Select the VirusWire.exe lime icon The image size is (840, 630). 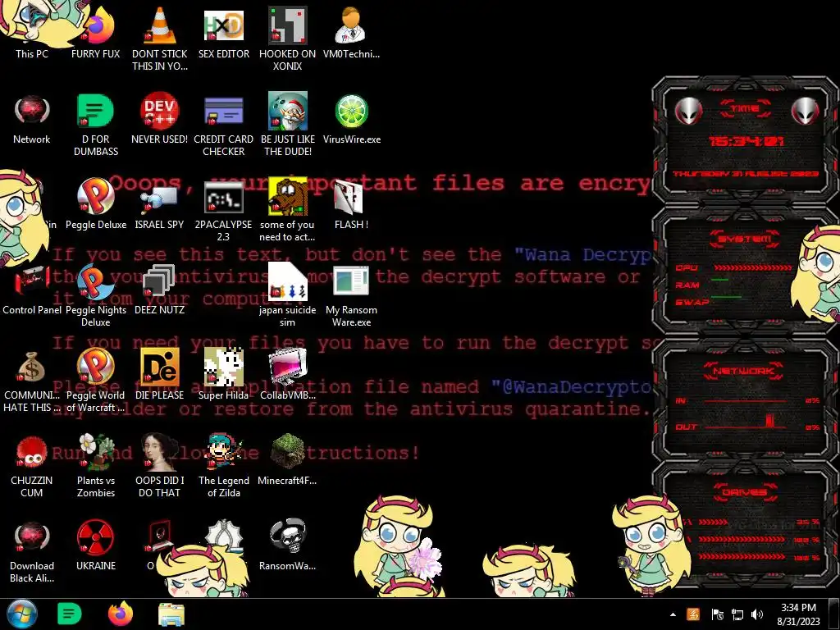tap(351, 119)
